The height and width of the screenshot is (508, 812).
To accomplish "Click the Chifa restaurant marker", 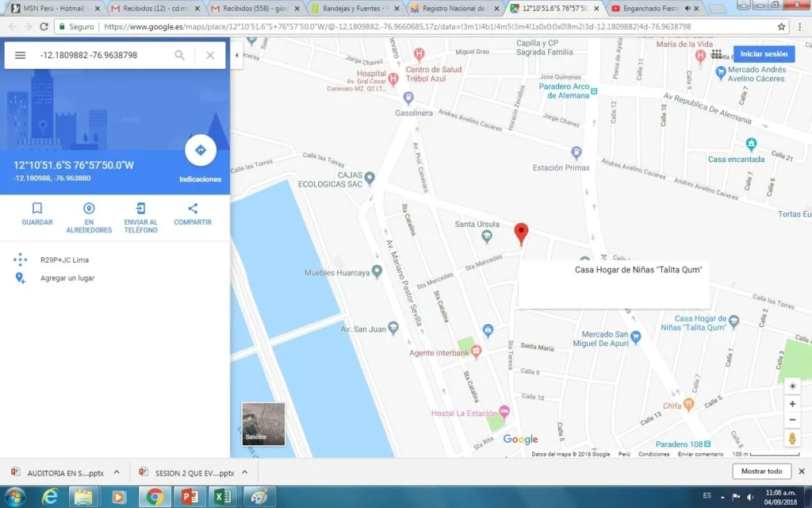I will coord(688,404).
